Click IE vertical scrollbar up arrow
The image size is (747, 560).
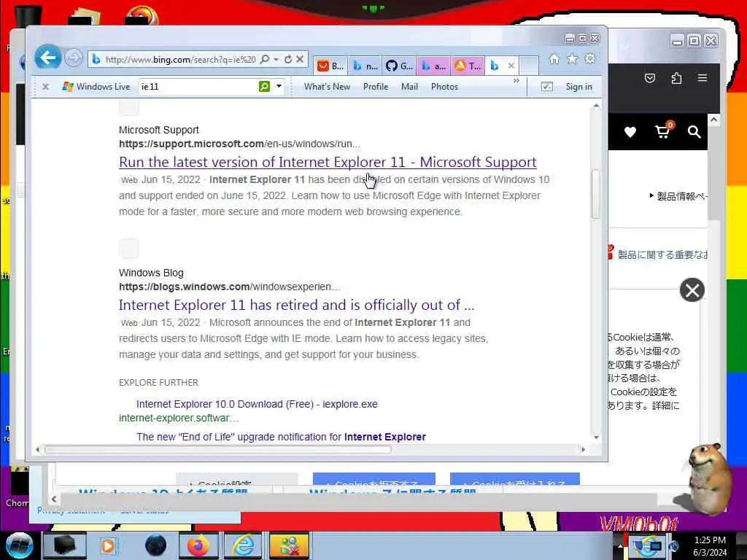(595, 106)
